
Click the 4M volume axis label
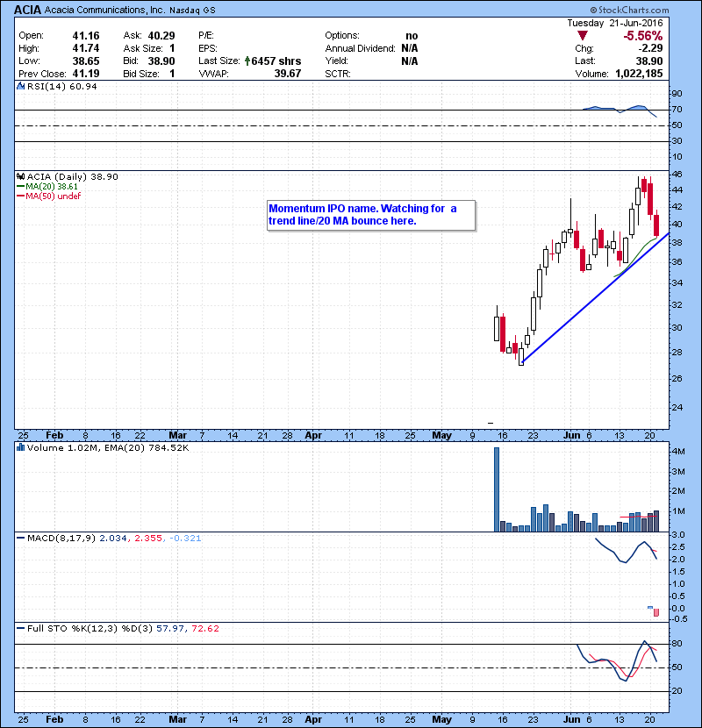[x=678, y=452]
